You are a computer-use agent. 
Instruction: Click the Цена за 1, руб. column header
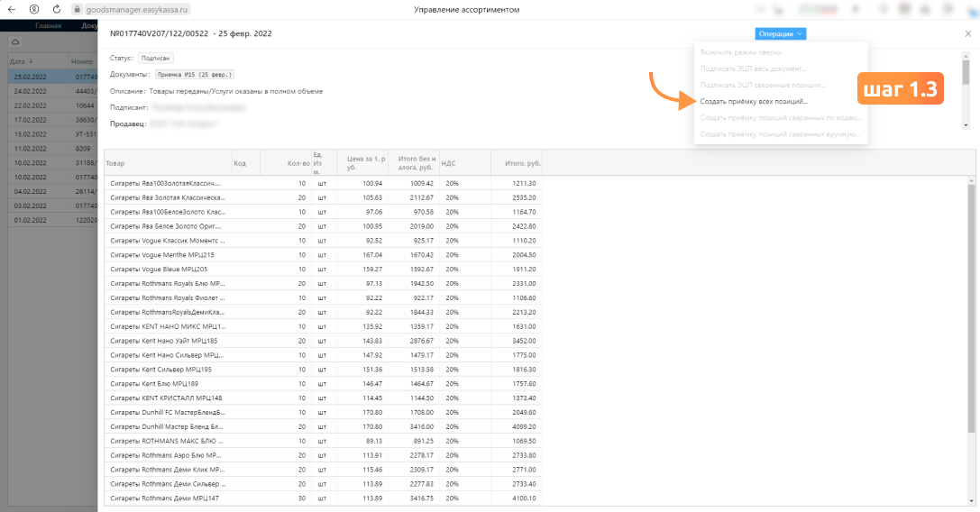tap(362, 163)
